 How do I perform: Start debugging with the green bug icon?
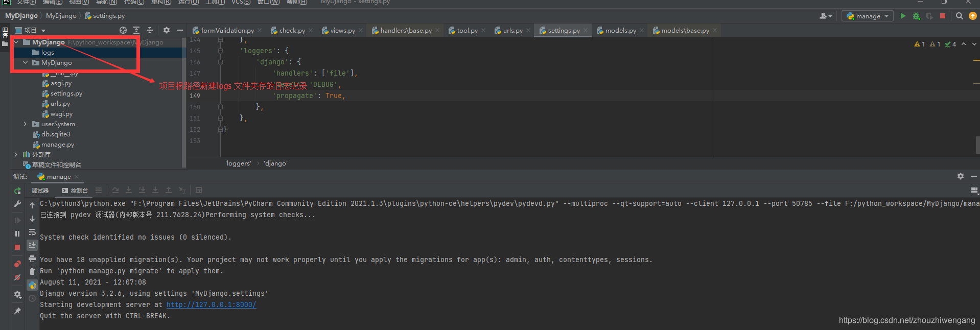[916, 16]
